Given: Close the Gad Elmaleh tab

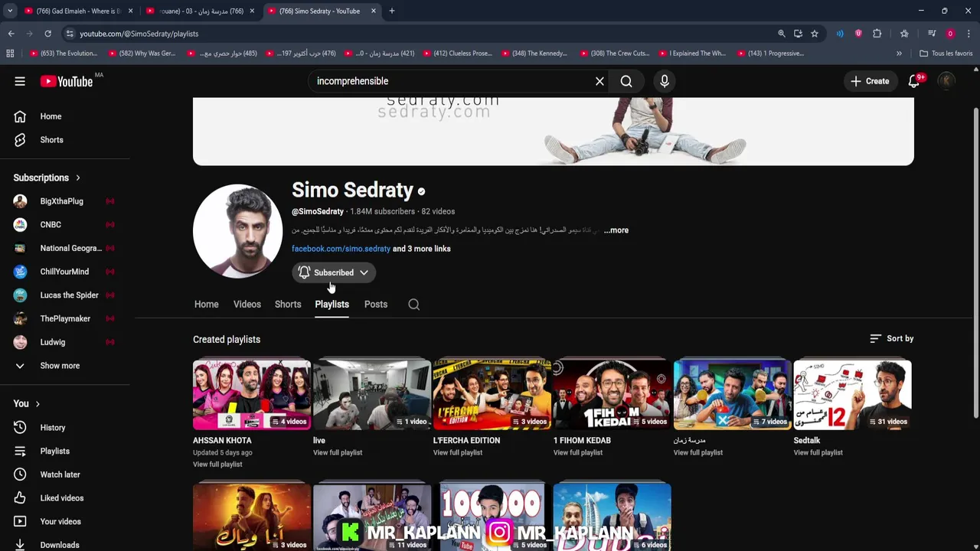Looking at the screenshot, I should (130, 11).
